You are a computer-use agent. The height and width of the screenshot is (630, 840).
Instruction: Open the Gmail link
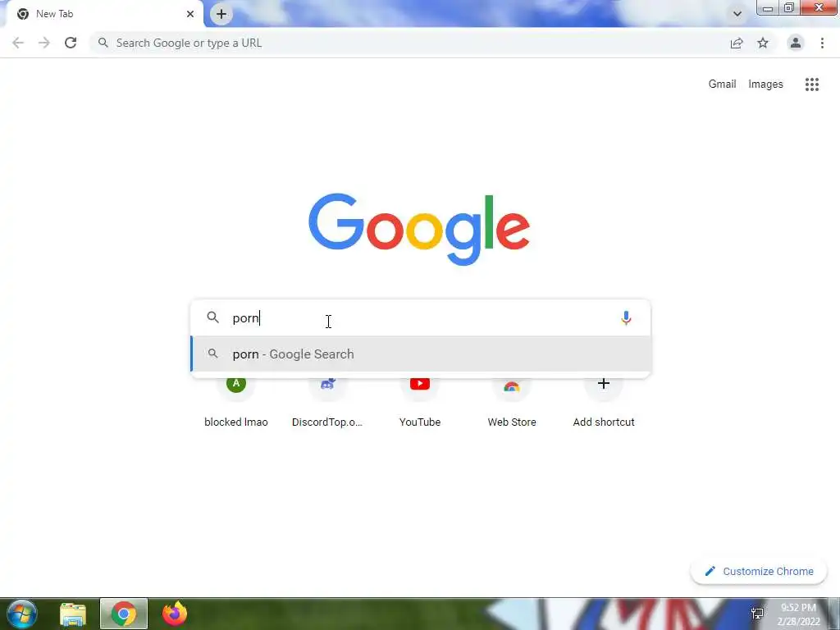click(x=722, y=84)
